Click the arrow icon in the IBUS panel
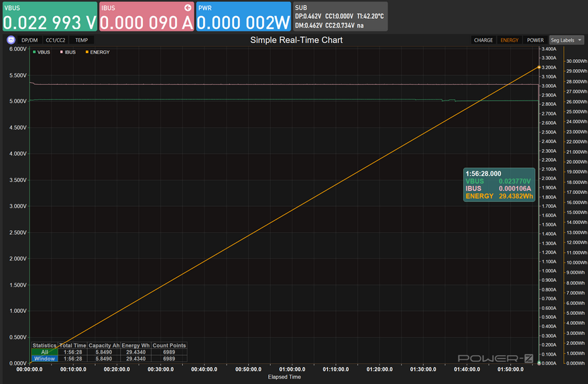 coord(188,7)
